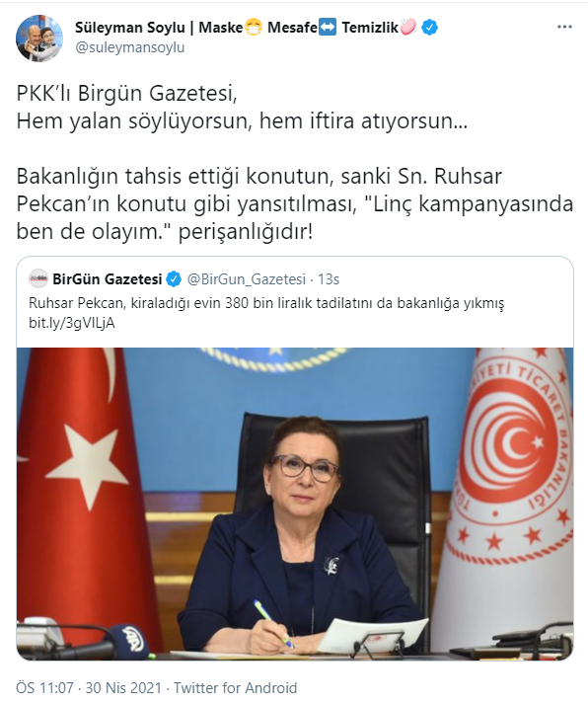Screen dimensions: 588x704
Task: Click the Twitter for Android source label
Action: (x=235, y=688)
